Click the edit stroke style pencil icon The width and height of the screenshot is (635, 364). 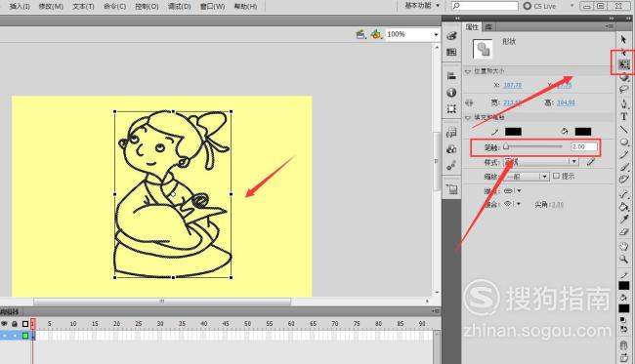pos(591,162)
